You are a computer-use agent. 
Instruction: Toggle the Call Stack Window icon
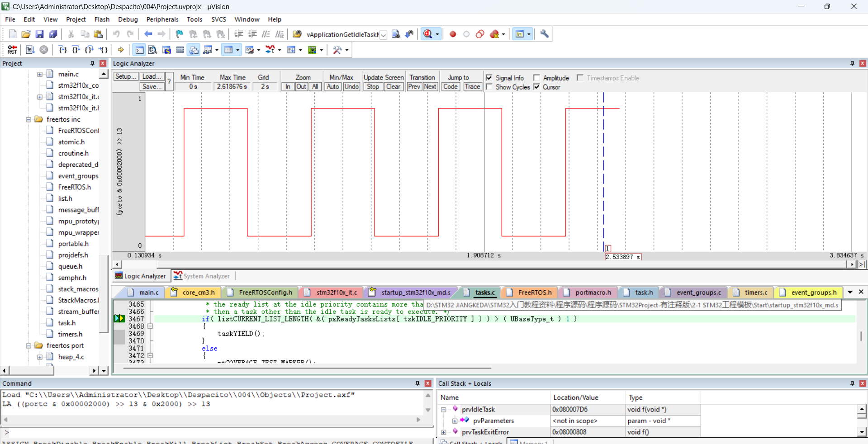coord(194,50)
